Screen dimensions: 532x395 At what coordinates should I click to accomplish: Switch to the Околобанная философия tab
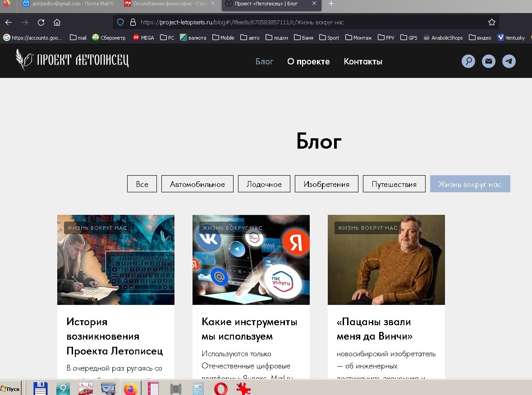167,4
